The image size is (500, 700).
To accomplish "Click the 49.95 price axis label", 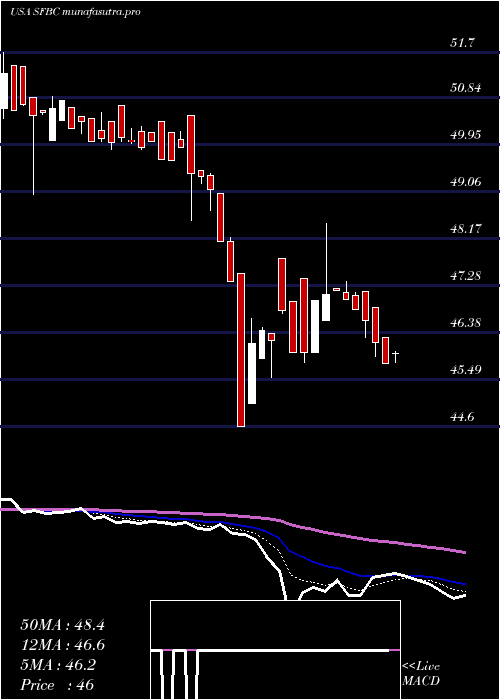I will 466,135.
